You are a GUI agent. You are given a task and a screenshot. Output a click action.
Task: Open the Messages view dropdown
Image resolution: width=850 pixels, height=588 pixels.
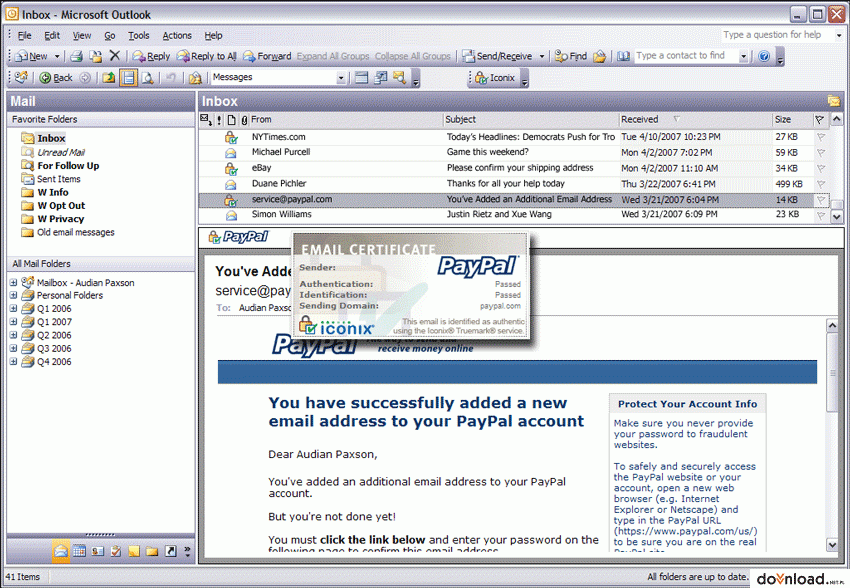click(340, 78)
